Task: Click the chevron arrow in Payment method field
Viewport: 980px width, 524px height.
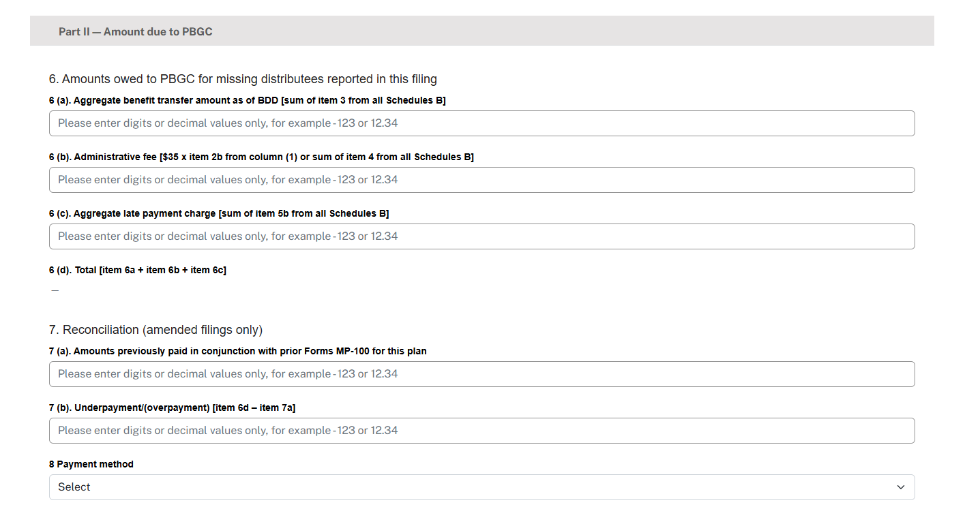Action: click(900, 487)
